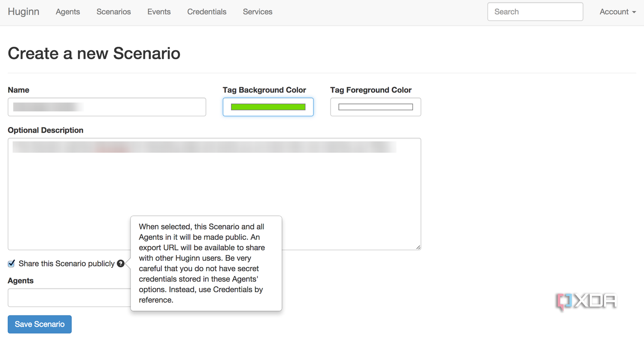Click the Agents selection field
This screenshot has height=339, width=644.
click(x=69, y=298)
